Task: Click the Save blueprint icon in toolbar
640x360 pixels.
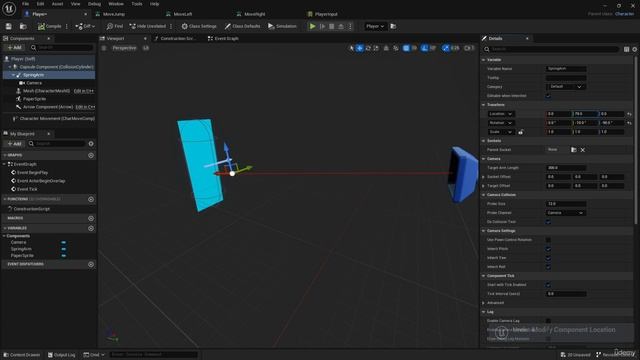Action: tap(9, 26)
